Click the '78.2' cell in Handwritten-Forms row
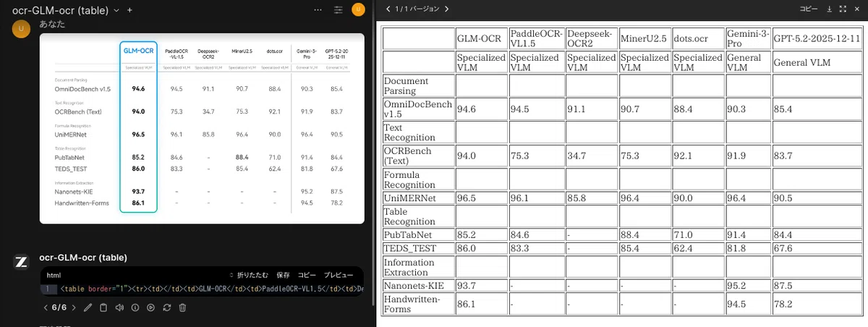This screenshot has width=868, height=327. click(x=816, y=304)
